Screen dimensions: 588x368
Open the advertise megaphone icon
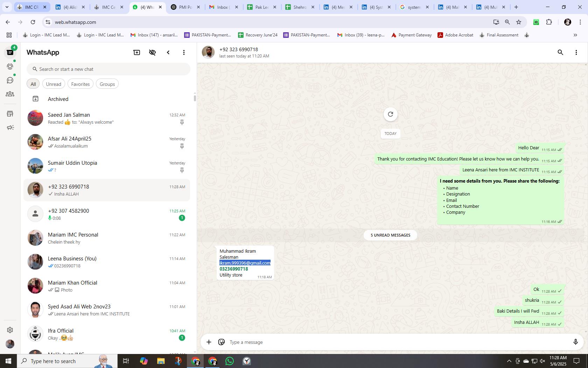pyautogui.click(x=10, y=128)
